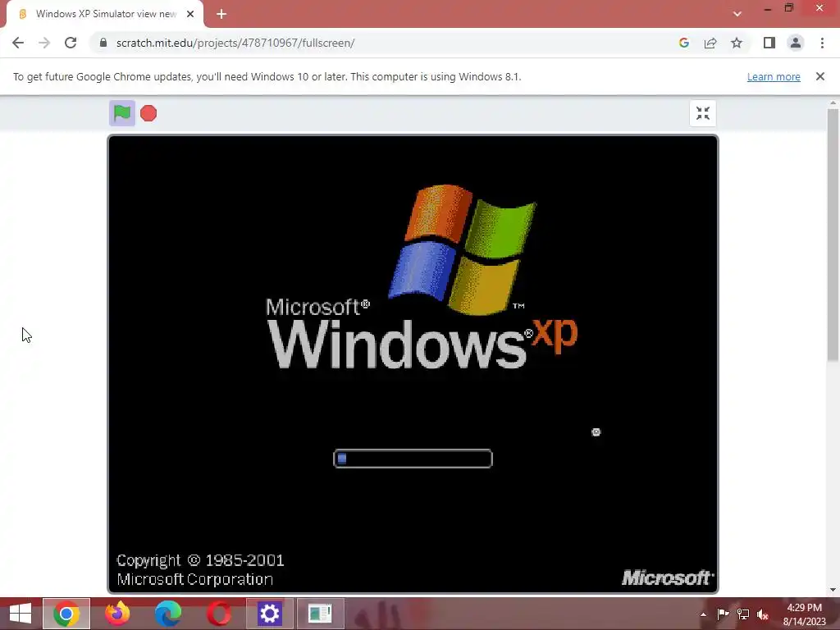The height and width of the screenshot is (630, 840).
Task: Restore down the Chrome window
Action: tap(789, 7)
